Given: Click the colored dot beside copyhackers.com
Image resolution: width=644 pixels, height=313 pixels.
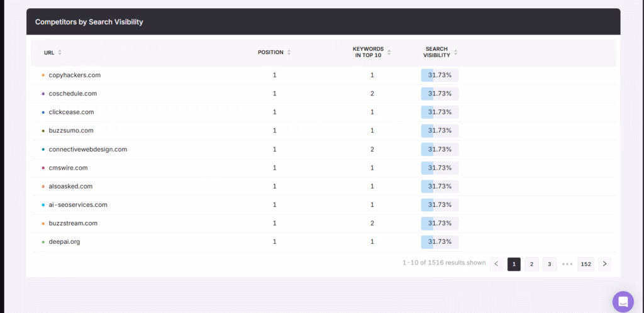Looking at the screenshot, I should click(x=43, y=75).
